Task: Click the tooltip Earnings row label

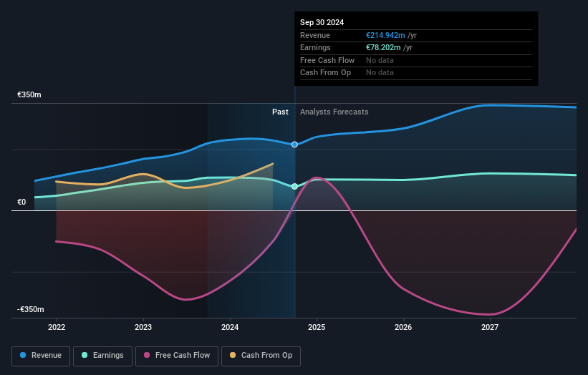Action: click(x=315, y=47)
